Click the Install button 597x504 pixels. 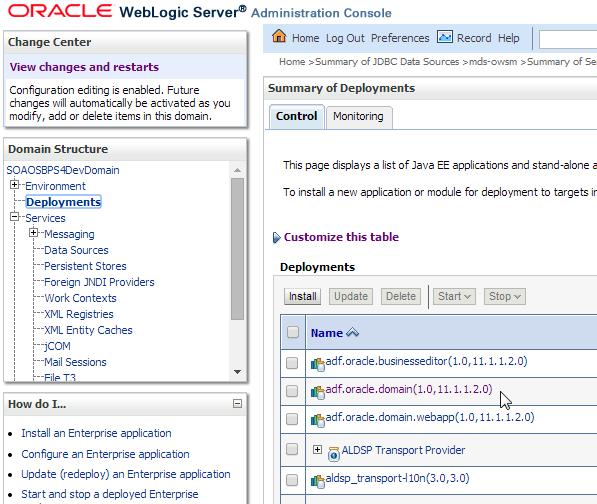[x=302, y=296]
